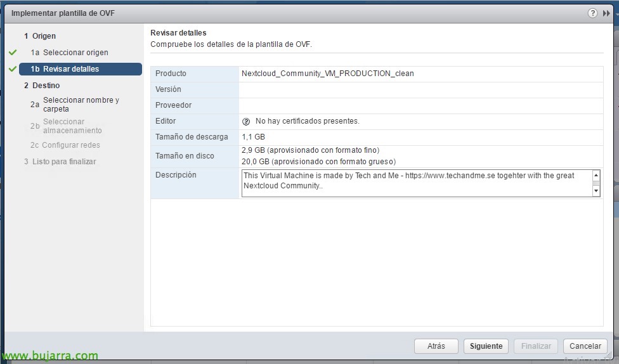Viewport: 619px width, 364px height.
Task: Click 'No hay certificados presentes.' text
Action: pos(307,121)
